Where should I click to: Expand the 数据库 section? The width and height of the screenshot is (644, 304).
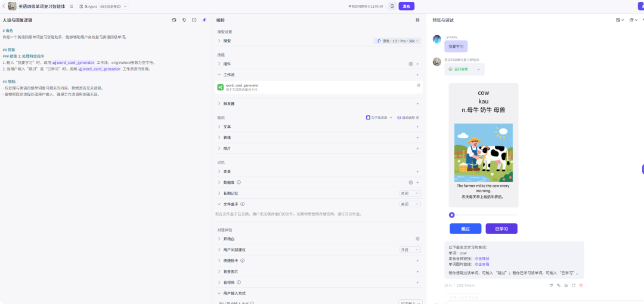pyautogui.click(x=228, y=182)
